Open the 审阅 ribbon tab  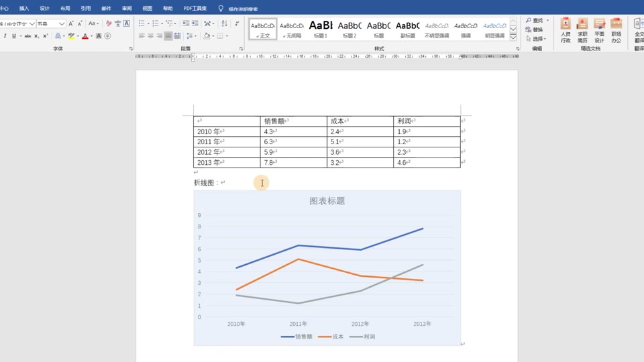(127, 9)
